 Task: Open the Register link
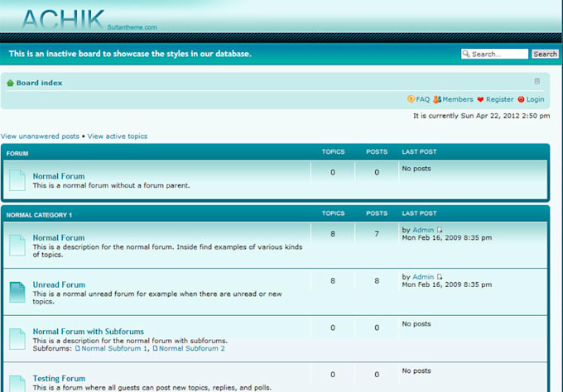[x=499, y=99]
